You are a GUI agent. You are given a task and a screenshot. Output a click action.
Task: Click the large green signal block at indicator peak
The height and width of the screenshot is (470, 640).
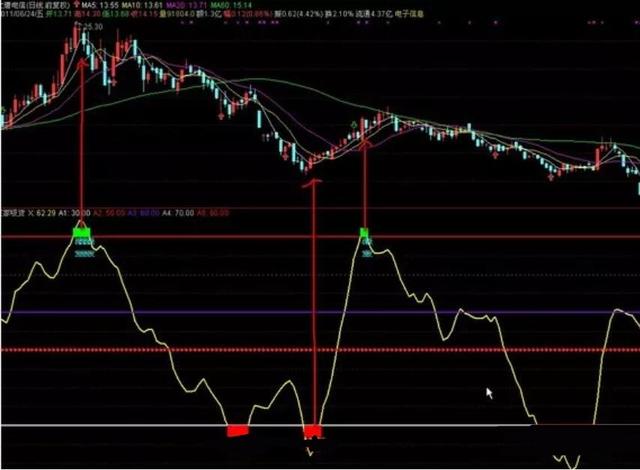click(x=81, y=233)
